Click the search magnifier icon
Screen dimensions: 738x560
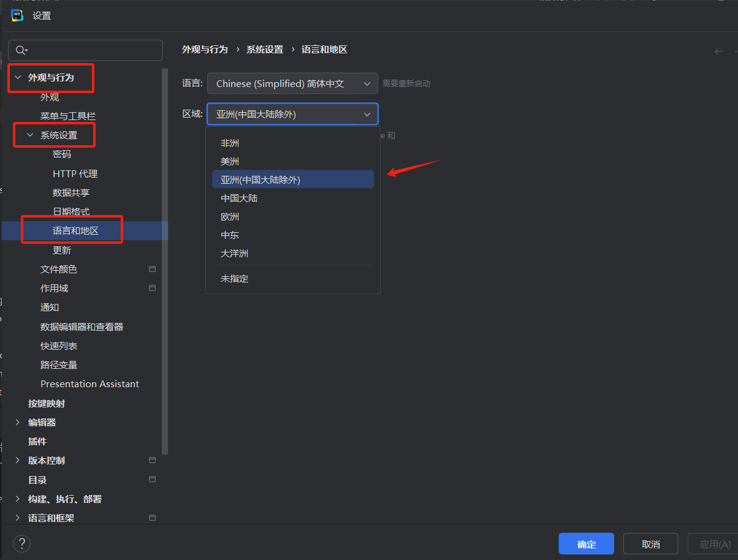pyautogui.click(x=21, y=50)
